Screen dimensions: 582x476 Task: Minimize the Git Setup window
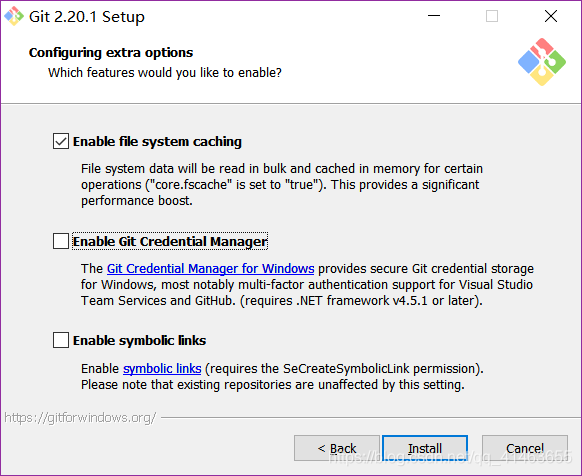tap(434, 16)
